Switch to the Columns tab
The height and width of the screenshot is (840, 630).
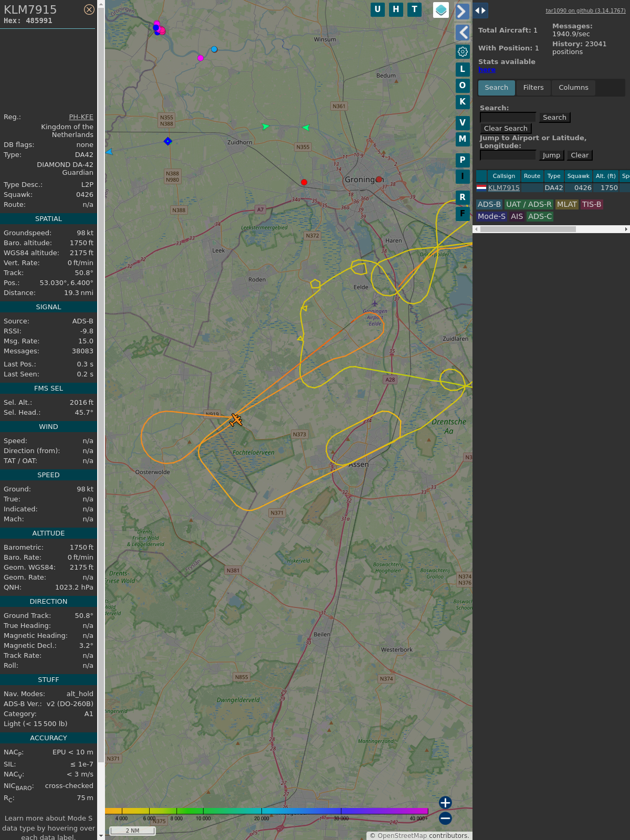click(573, 88)
